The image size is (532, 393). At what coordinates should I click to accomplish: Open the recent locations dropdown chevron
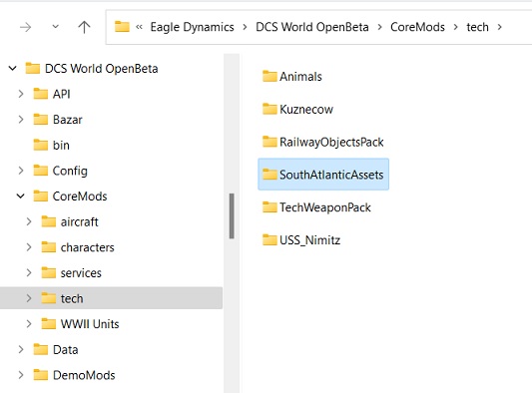[55, 27]
